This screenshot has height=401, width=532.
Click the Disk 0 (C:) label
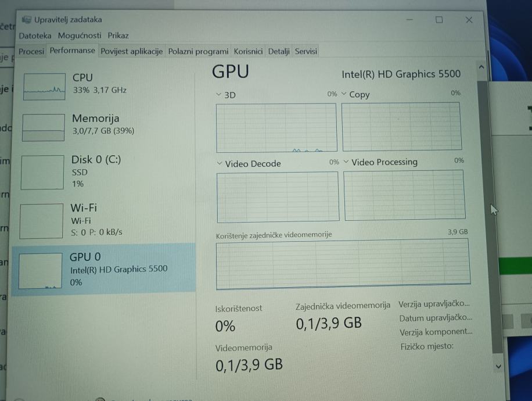coord(96,160)
